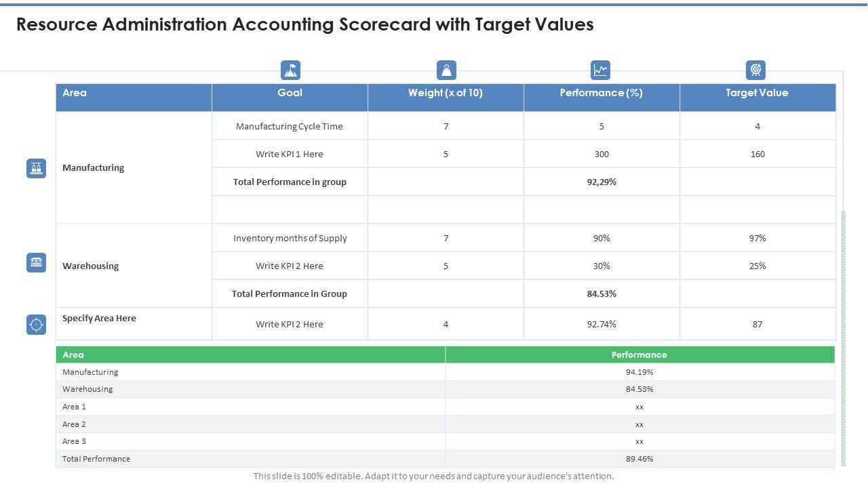This screenshot has height=488, width=868.
Task: Click the weight icon above Weight column
Action: coord(446,70)
